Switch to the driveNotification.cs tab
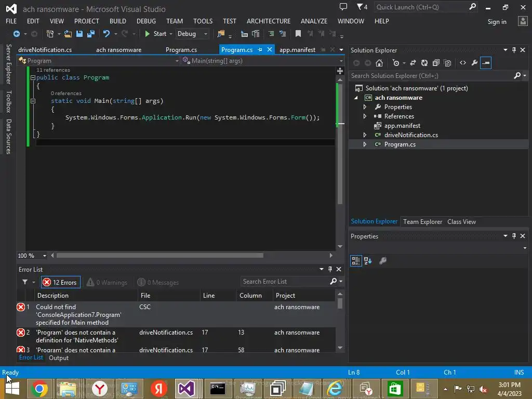This screenshot has height=399, width=532. pos(45,49)
